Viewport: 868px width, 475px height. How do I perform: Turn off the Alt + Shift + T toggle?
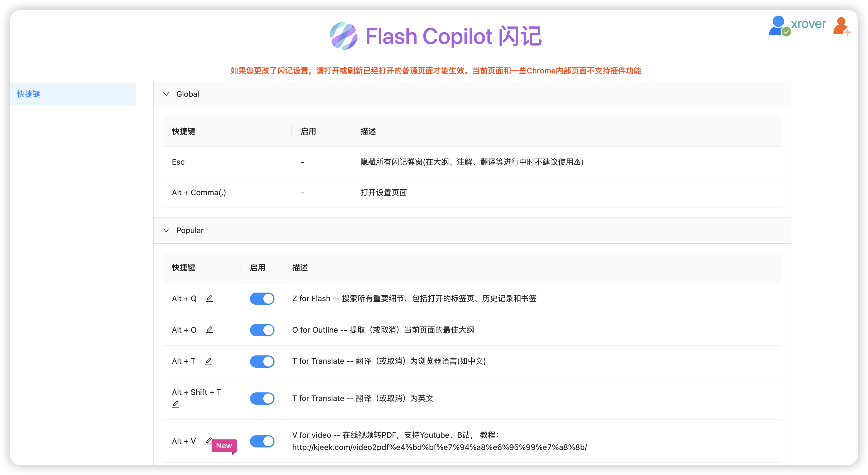[262, 398]
